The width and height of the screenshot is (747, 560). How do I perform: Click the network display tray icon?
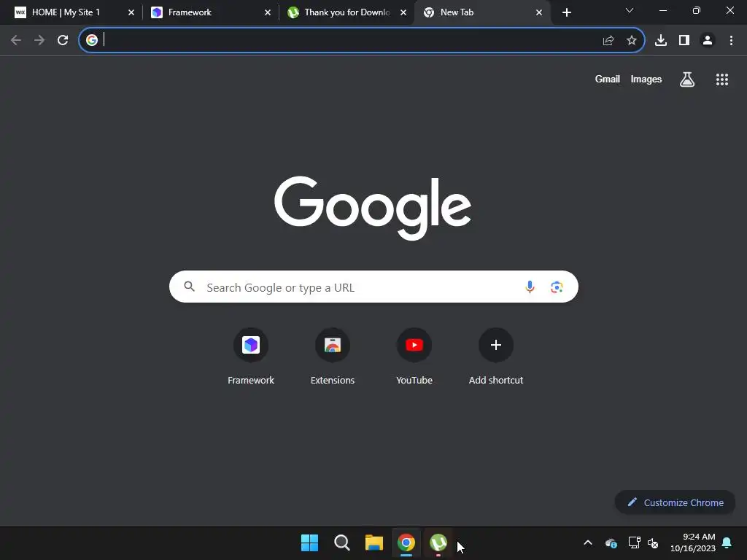[634, 542]
